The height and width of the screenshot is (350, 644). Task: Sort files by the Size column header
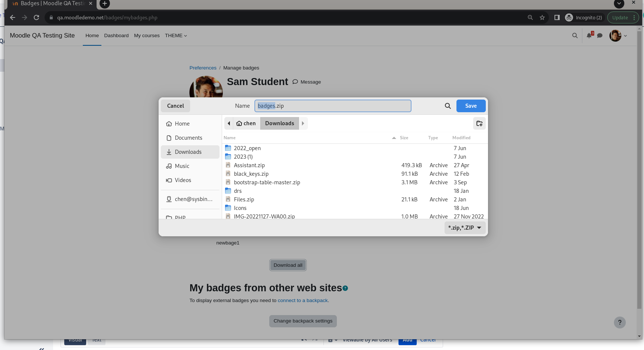point(404,138)
